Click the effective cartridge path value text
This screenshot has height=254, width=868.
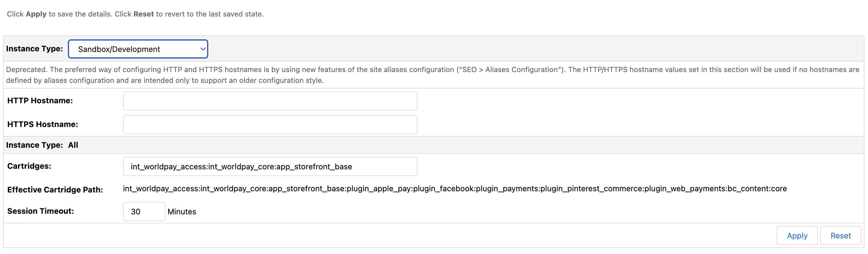[x=454, y=189]
